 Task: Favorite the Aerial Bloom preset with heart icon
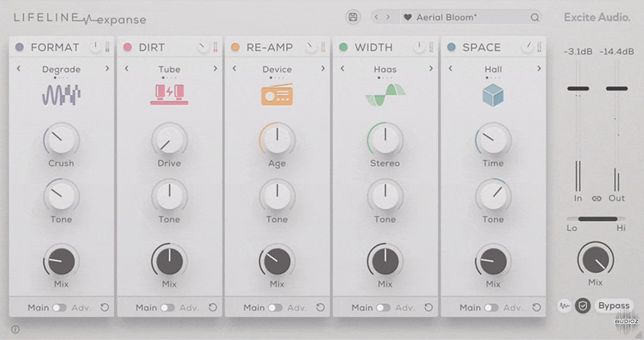(407, 17)
